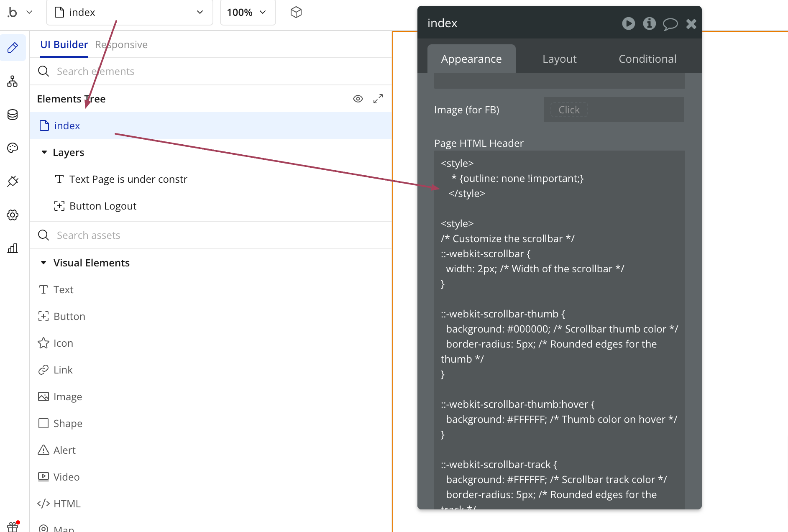Screen dimensions: 788x532
Task: Pick the Shape visual element
Action: coord(60,423)
